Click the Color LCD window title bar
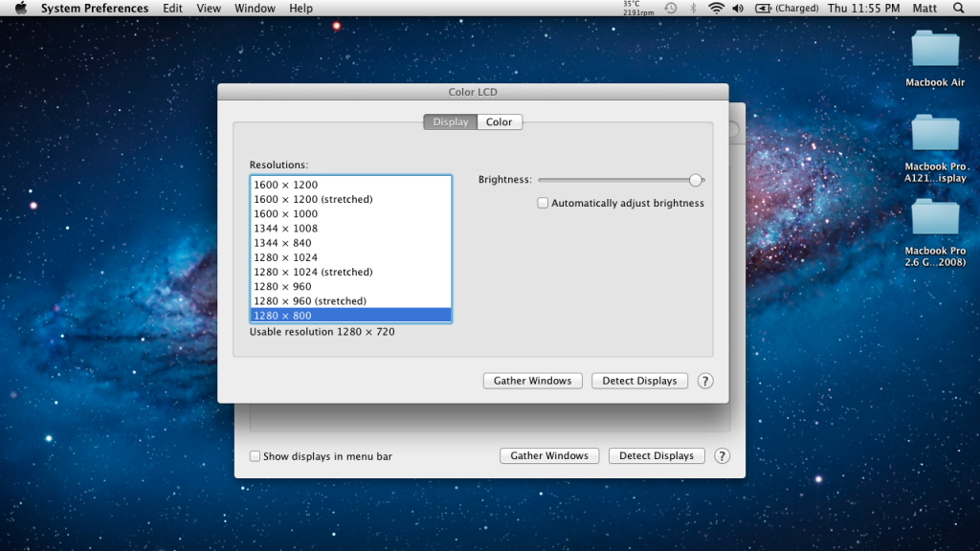Viewport: 980px width, 551px height. click(473, 92)
